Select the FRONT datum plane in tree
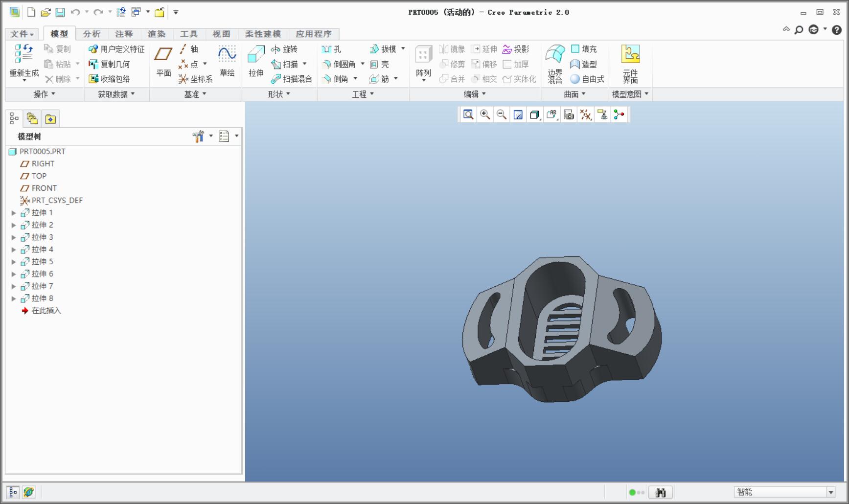Screen dimensions: 849x504 tap(44, 188)
